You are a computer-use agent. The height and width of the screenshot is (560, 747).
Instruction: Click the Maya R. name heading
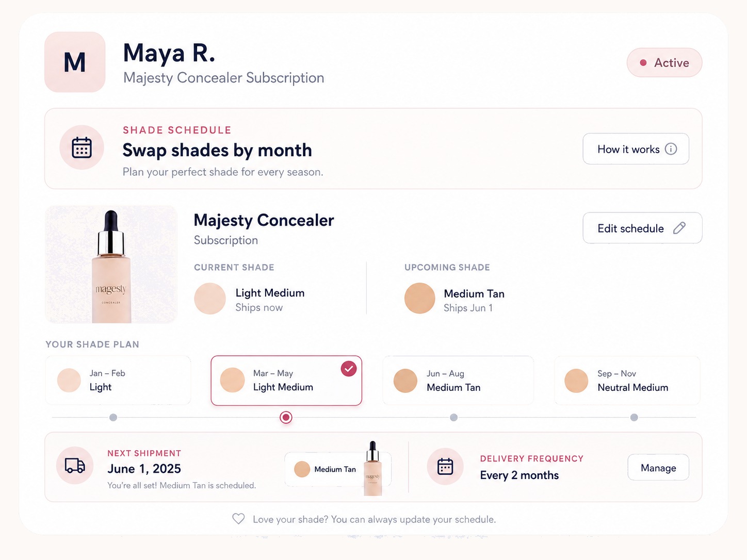pos(169,53)
